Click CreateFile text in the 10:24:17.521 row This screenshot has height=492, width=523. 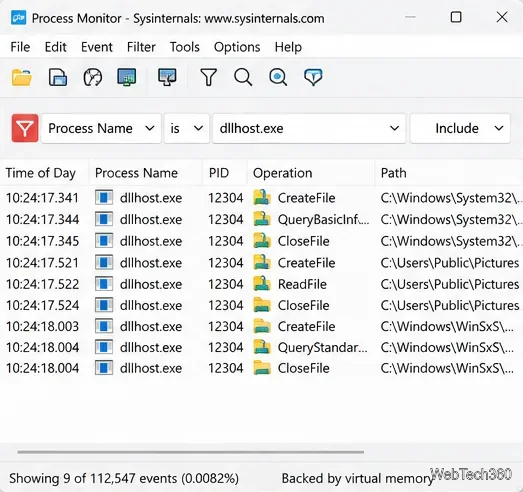click(306, 263)
